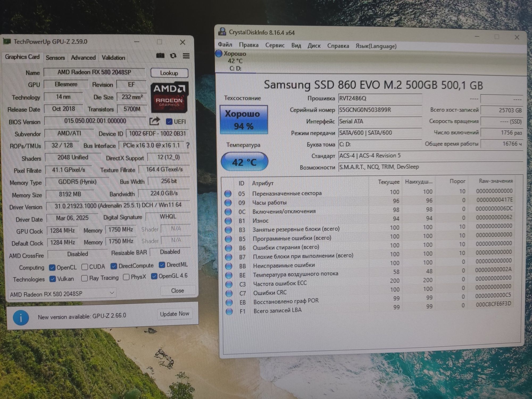Image resolution: width=532 pixels, height=399 pixels.
Task: Toggle the Vulkan checkbox
Action: (53, 279)
